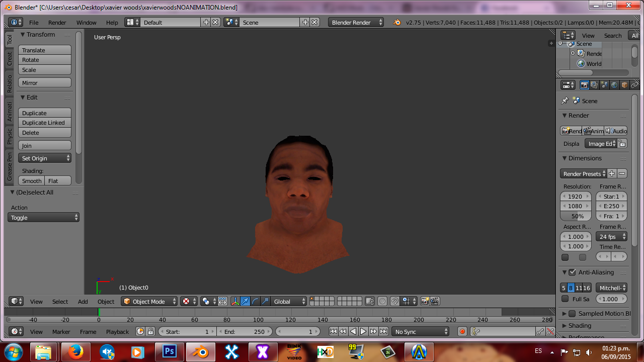Screen dimensions: 644x362
Task: Toggle use preview range clock icon
Action: 140,331
